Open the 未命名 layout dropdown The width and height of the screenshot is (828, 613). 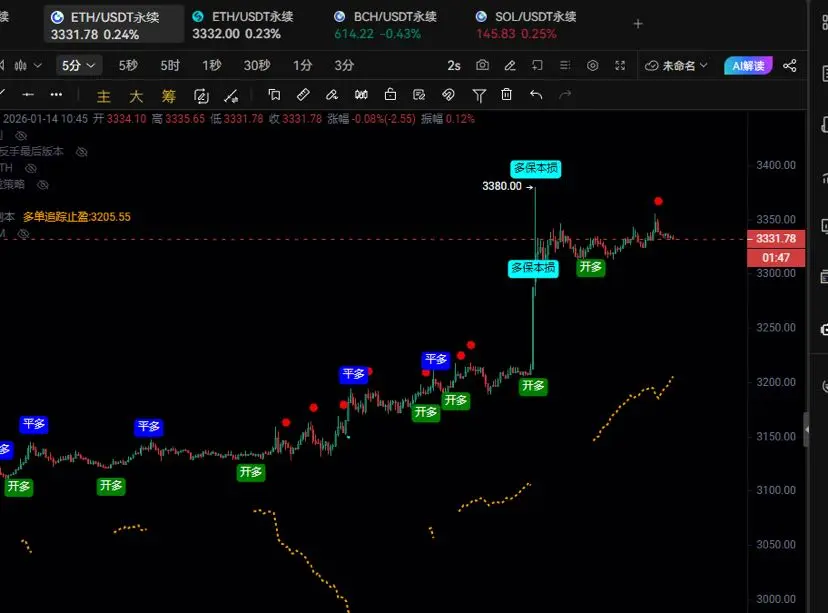point(676,65)
